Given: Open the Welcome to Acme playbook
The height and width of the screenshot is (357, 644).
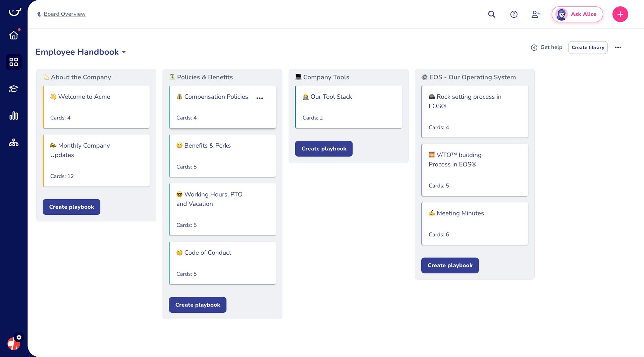Looking at the screenshot, I should pyautogui.click(x=97, y=107).
